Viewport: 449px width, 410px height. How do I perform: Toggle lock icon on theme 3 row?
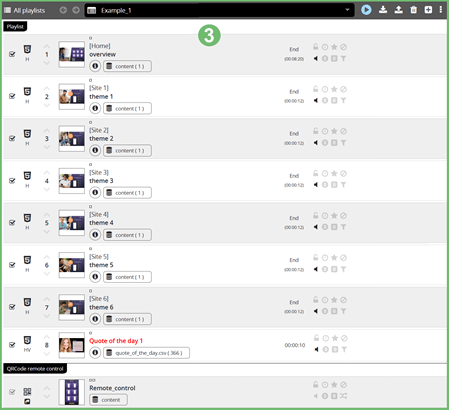click(315, 173)
